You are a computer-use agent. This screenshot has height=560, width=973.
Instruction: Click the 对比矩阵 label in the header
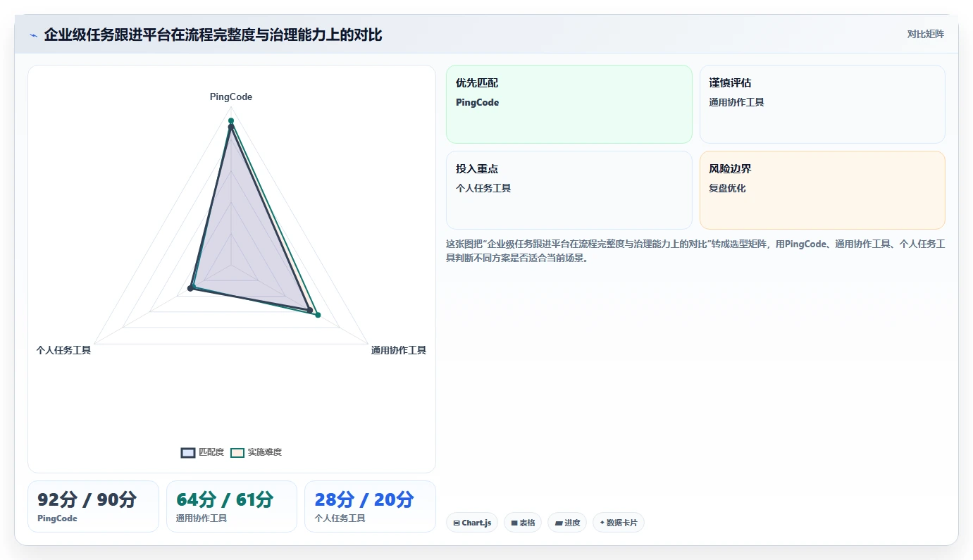pyautogui.click(x=925, y=34)
